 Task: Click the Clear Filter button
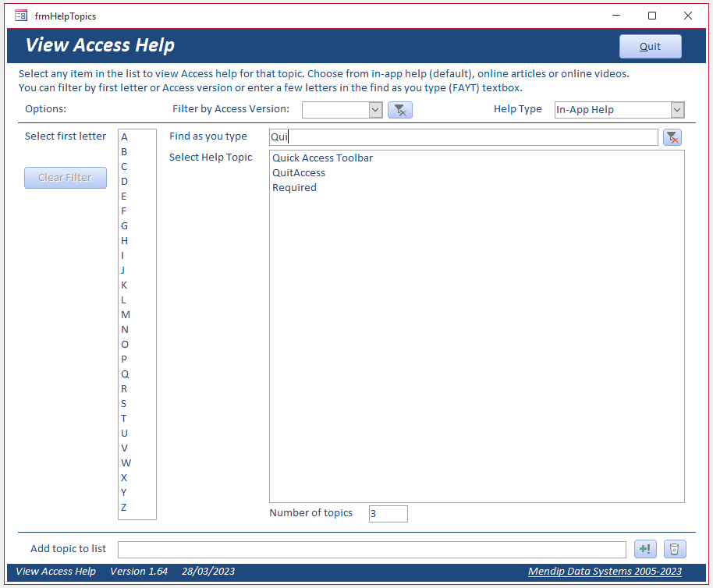pos(66,178)
